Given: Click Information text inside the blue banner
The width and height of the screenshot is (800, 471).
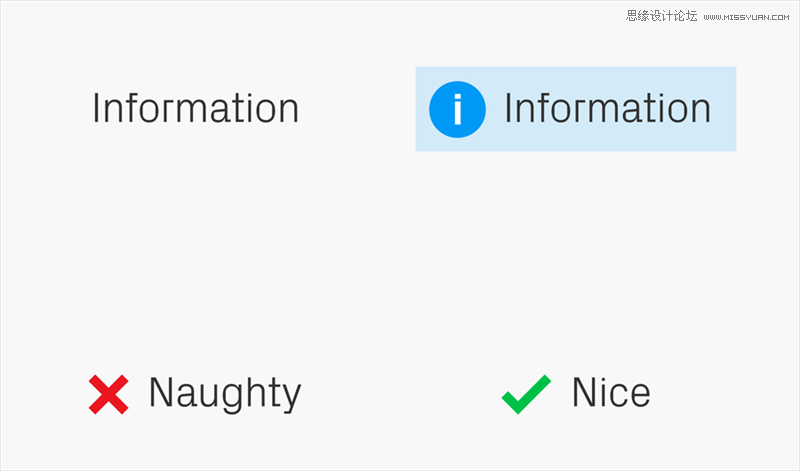Looking at the screenshot, I should [608, 108].
